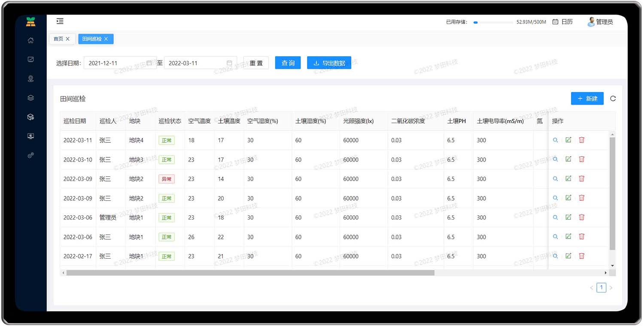Click the previous page arrow

pos(592,288)
